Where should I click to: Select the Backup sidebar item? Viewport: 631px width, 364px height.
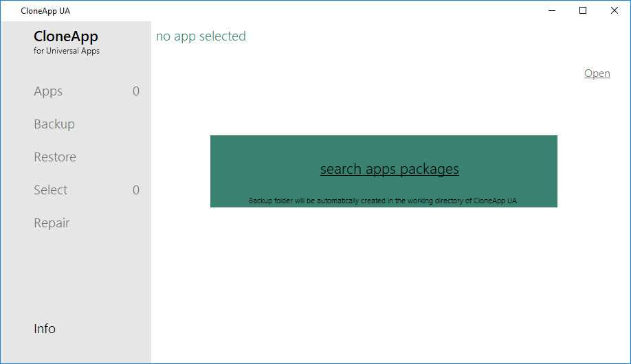pyautogui.click(x=54, y=124)
